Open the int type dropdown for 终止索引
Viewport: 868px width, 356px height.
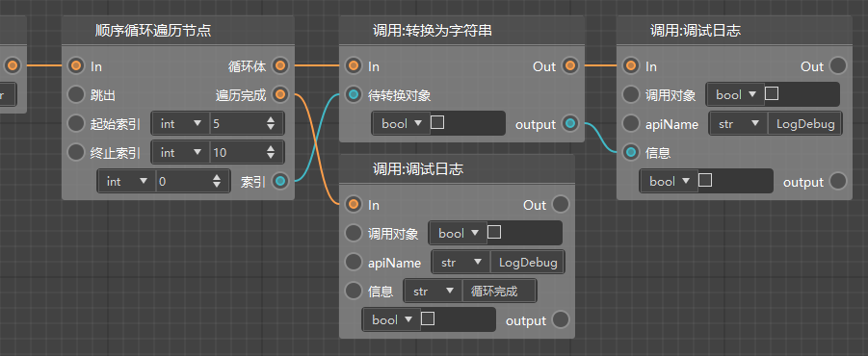[181, 153]
